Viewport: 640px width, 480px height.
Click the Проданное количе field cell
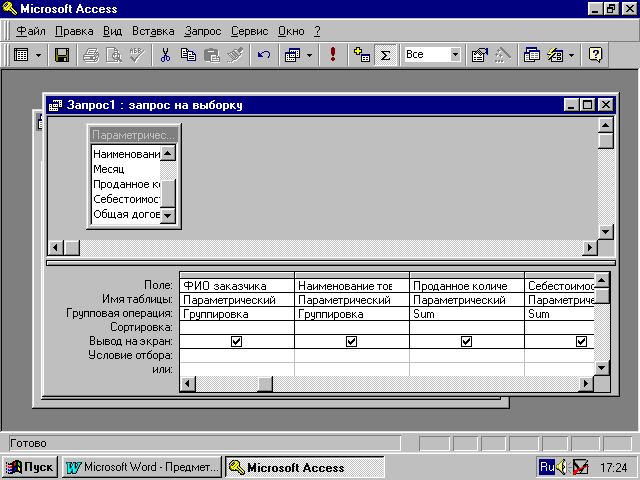(467, 286)
